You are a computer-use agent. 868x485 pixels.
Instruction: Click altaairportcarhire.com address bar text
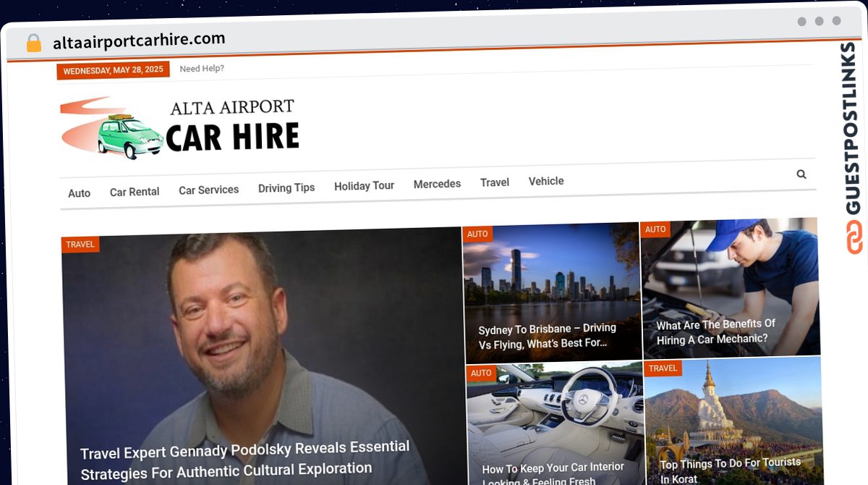[139, 41]
